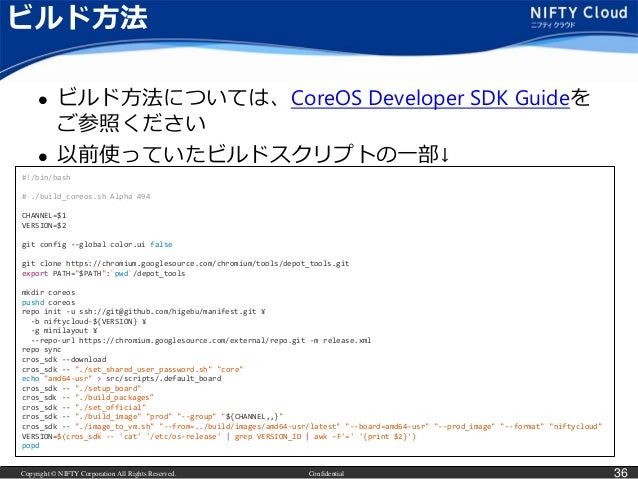Click the 'git config --global color.ui false' line
638x479 pixels.
(97, 244)
